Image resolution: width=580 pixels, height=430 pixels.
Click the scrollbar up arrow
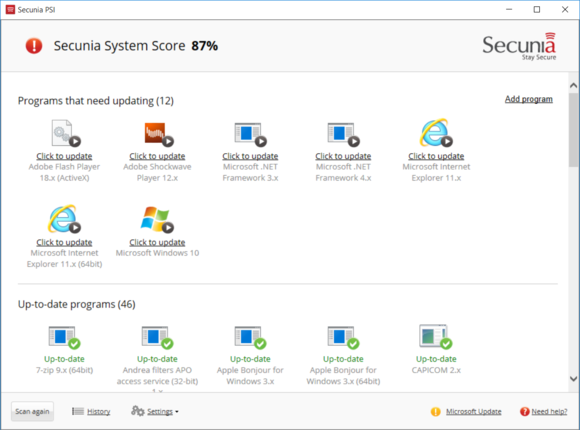click(x=574, y=86)
